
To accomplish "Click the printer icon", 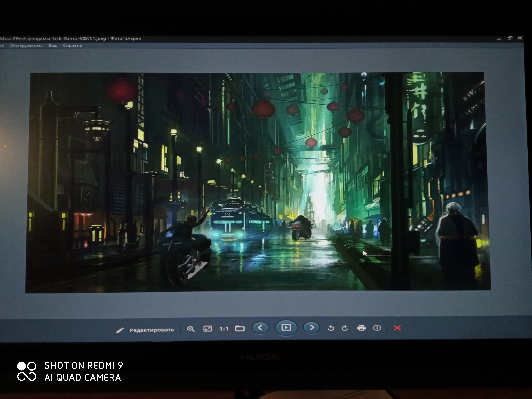I will tap(362, 328).
